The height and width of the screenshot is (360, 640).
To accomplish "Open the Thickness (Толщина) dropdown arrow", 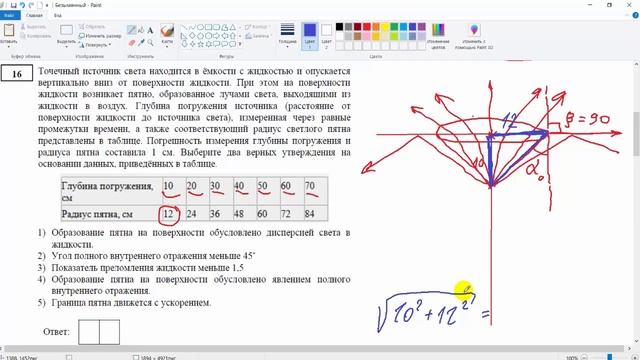I will [287, 46].
